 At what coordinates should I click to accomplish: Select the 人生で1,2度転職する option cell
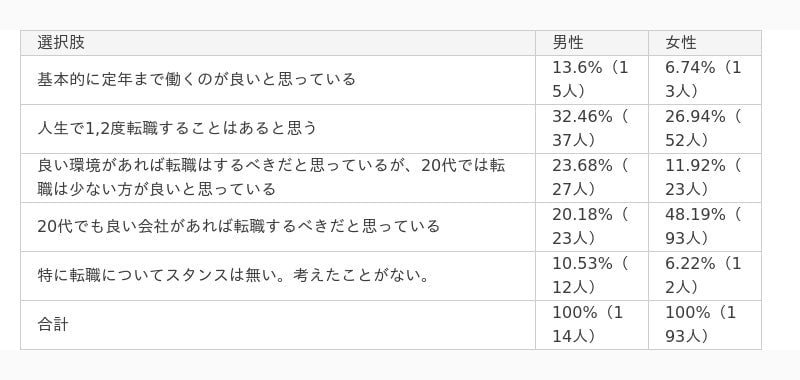(278, 129)
